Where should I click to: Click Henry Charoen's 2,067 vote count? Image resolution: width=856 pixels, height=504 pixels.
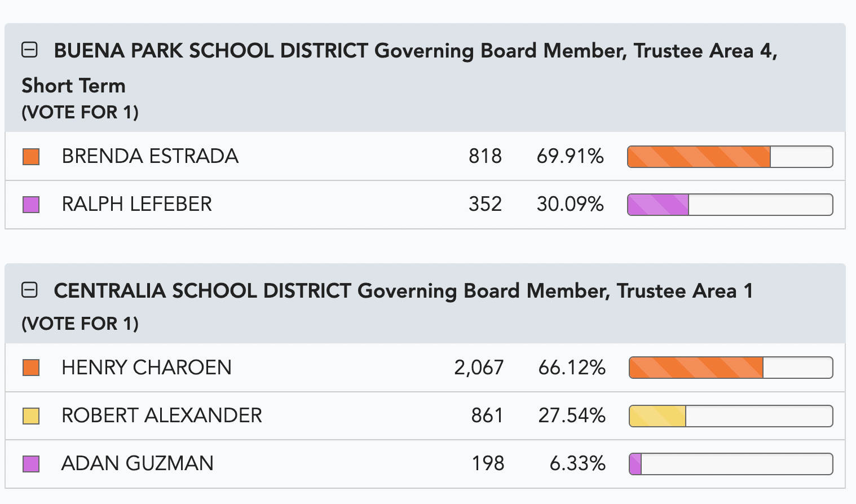click(x=479, y=368)
